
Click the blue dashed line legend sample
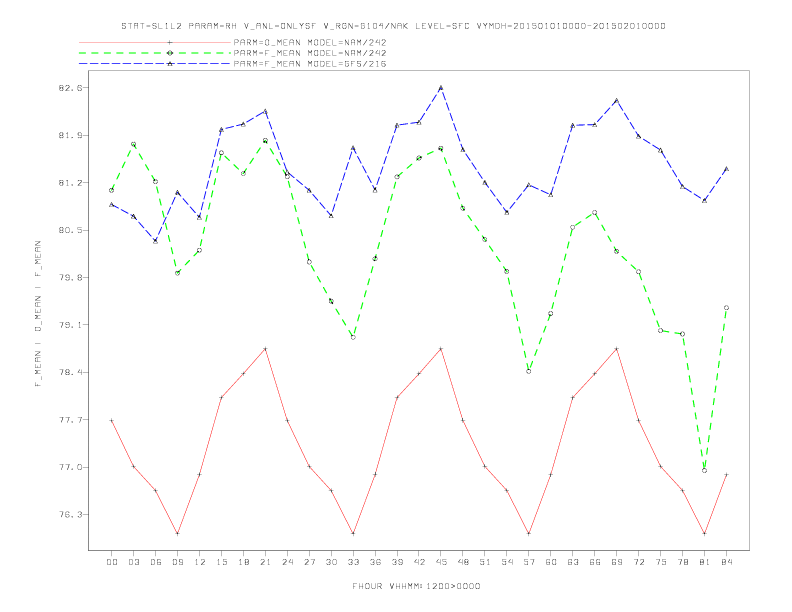(x=155, y=64)
